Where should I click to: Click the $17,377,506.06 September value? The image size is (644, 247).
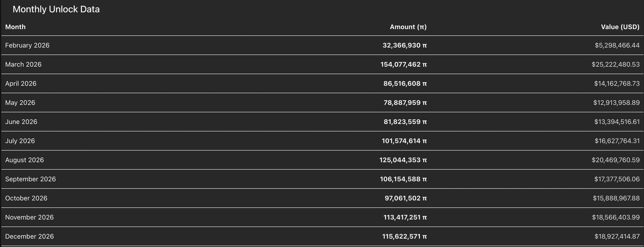617,179
